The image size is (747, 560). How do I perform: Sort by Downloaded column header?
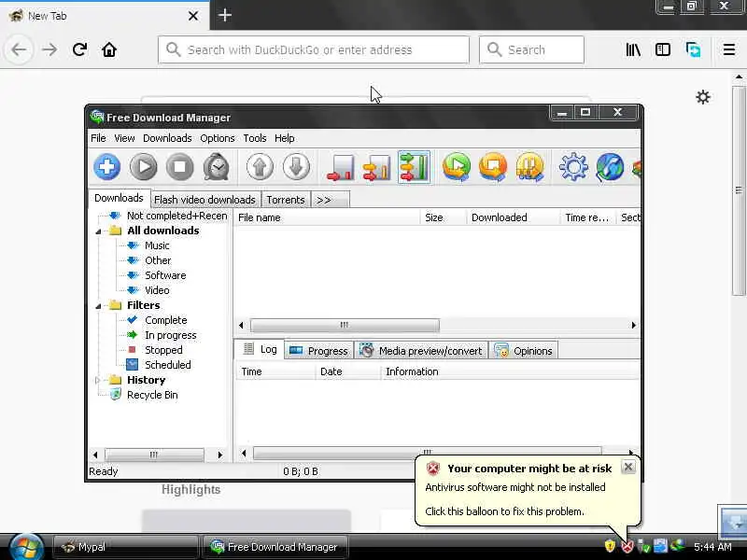point(513,217)
